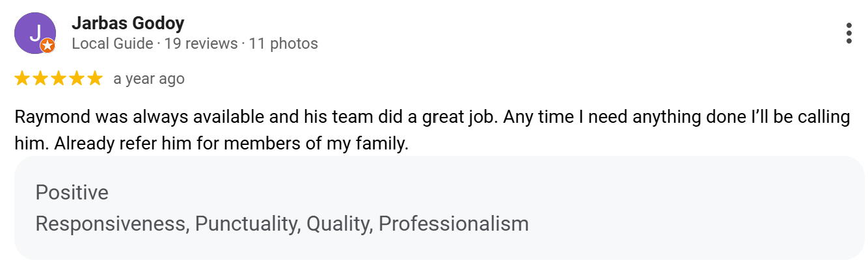
Task: View the reviewer's 11 photos
Action: 284,44
